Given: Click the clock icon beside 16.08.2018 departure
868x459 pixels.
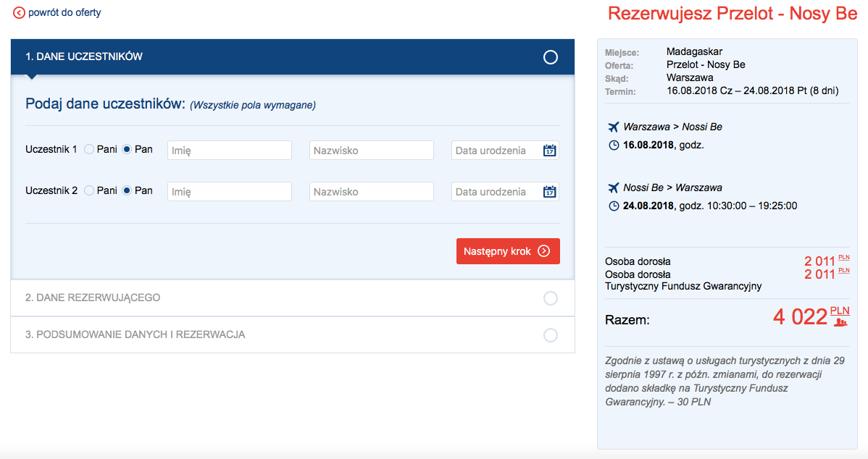Looking at the screenshot, I should pos(614,146).
